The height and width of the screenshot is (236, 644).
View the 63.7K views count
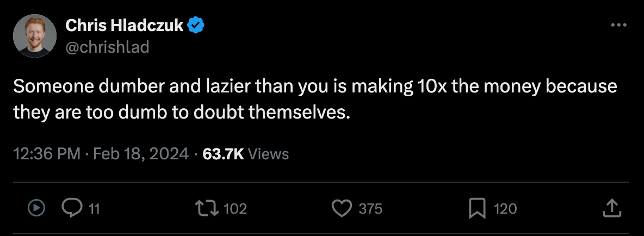pyautogui.click(x=223, y=154)
